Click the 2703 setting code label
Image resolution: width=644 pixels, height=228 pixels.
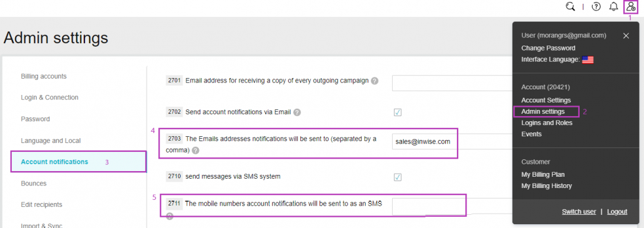[x=174, y=139]
